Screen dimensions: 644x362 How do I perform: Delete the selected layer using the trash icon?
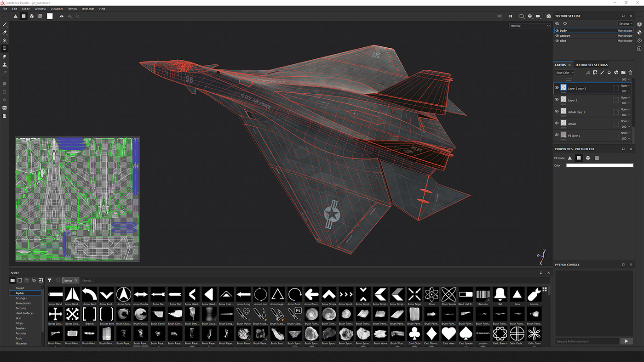click(630, 73)
